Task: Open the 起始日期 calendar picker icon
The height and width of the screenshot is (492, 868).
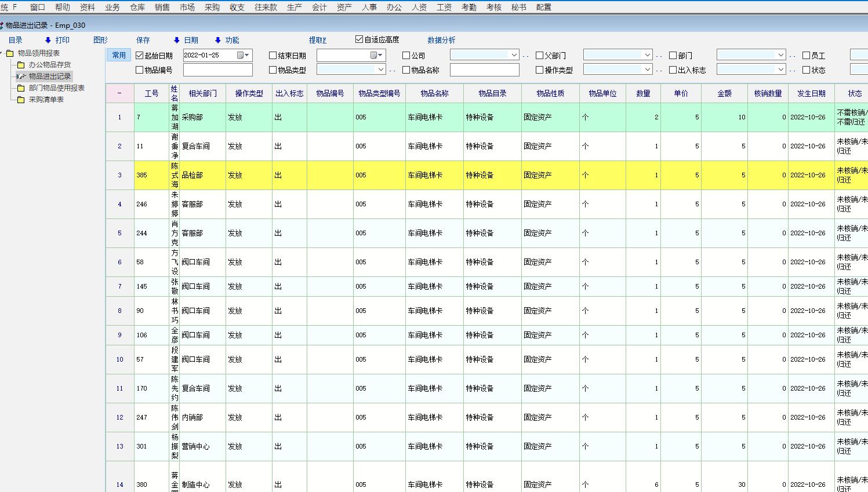Action: point(241,55)
